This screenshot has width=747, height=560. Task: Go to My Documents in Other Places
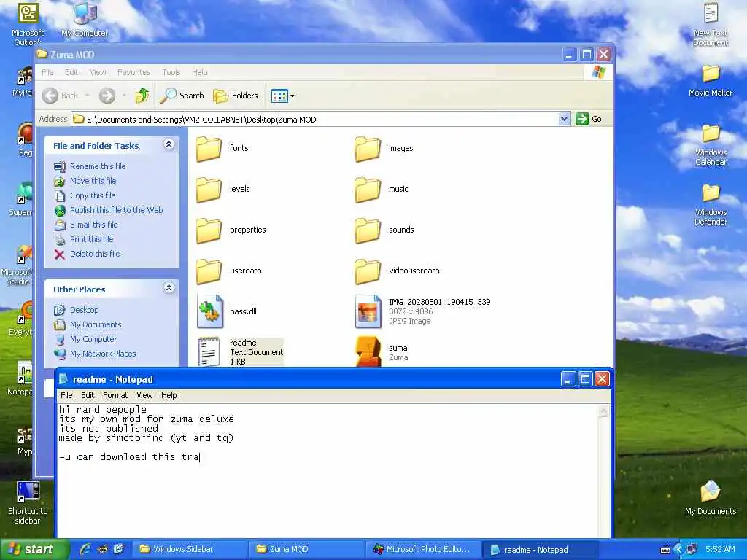(x=96, y=324)
